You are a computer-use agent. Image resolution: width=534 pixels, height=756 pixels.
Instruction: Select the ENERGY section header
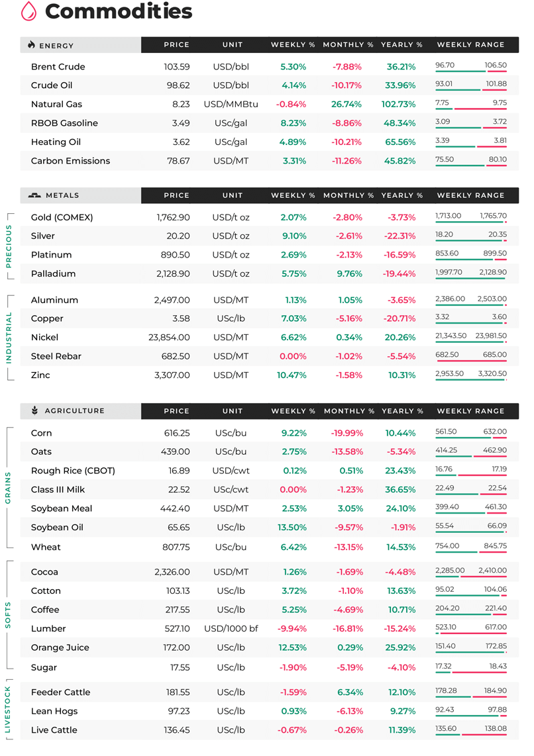pos(56,45)
